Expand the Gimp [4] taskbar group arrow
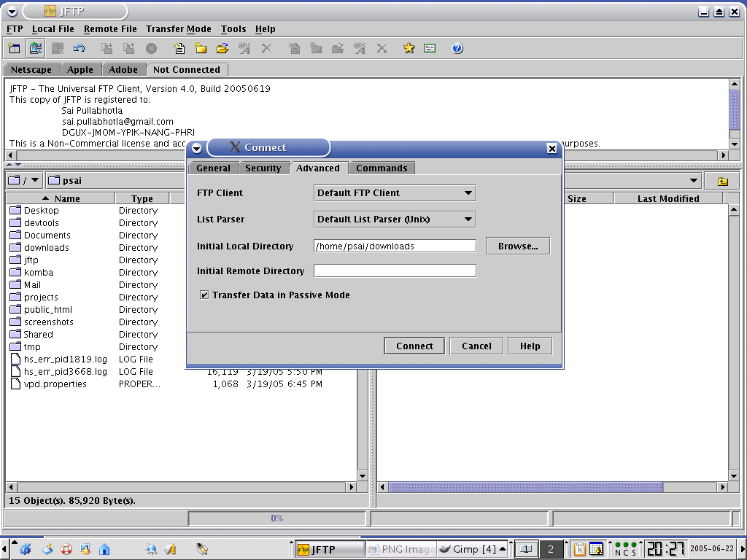 (503, 549)
